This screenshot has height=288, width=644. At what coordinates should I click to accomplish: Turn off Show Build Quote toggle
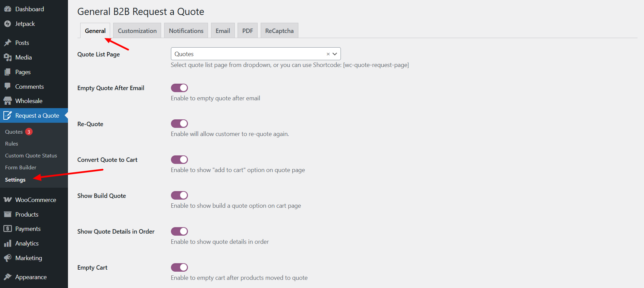(179, 195)
